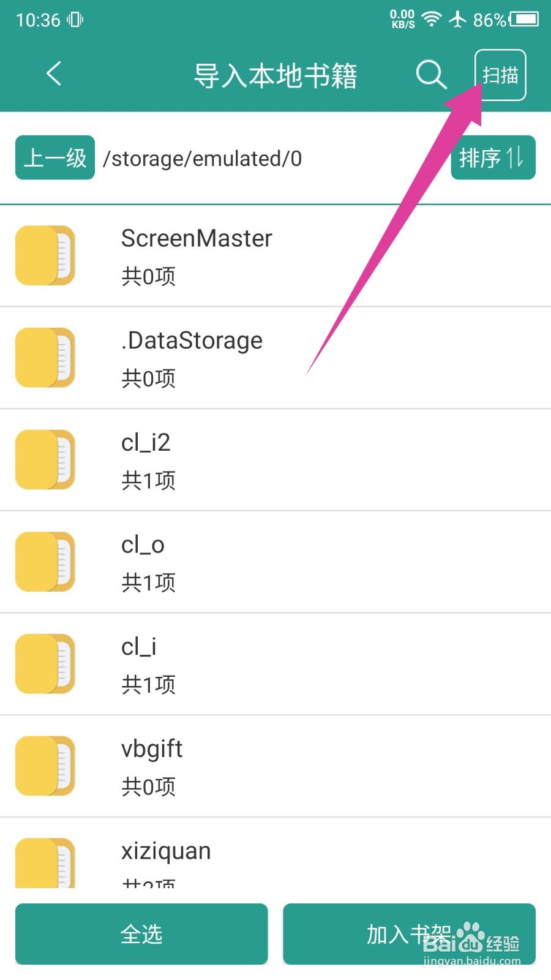Screen dimensions: 551x980
Task: Click the ScreenMaster folder icon
Action: [x=45, y=255]
